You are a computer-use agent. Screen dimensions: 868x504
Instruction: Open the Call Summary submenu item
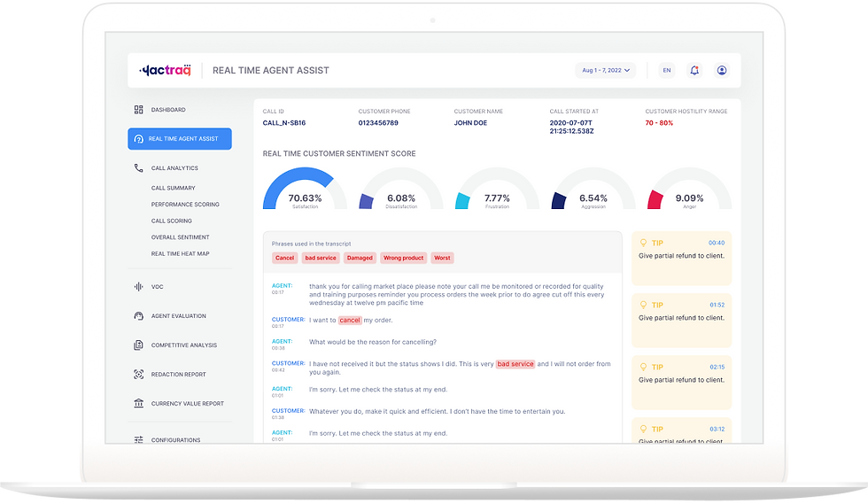(174, 188)
